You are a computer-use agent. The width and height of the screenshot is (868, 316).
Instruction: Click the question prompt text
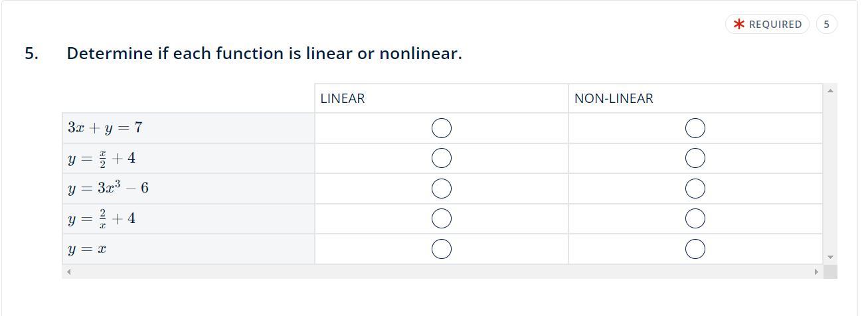click(264, 54)
